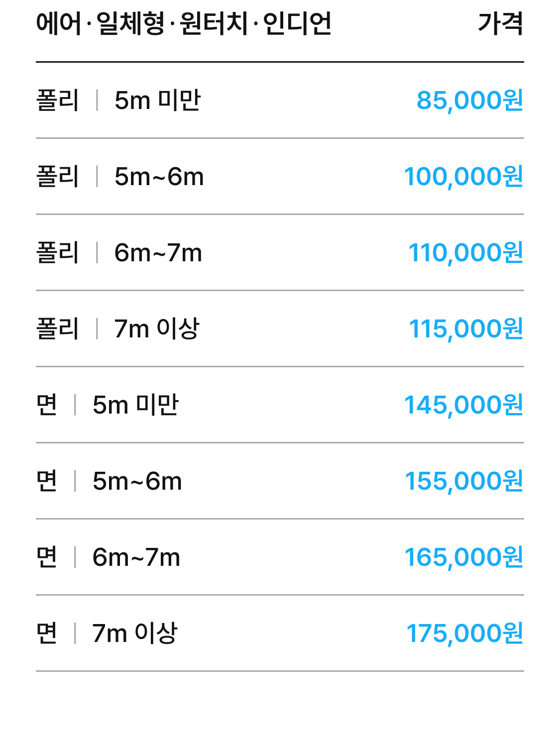Click the 폴리 label beside 85,000원
This screenshot has width=560, height=739.
pos(57,101)
